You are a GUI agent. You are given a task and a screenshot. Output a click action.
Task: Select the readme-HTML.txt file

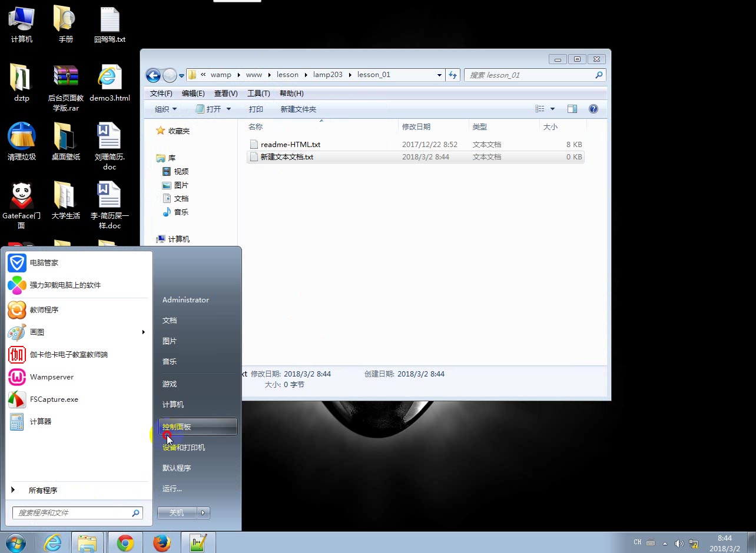coord(415,144)
